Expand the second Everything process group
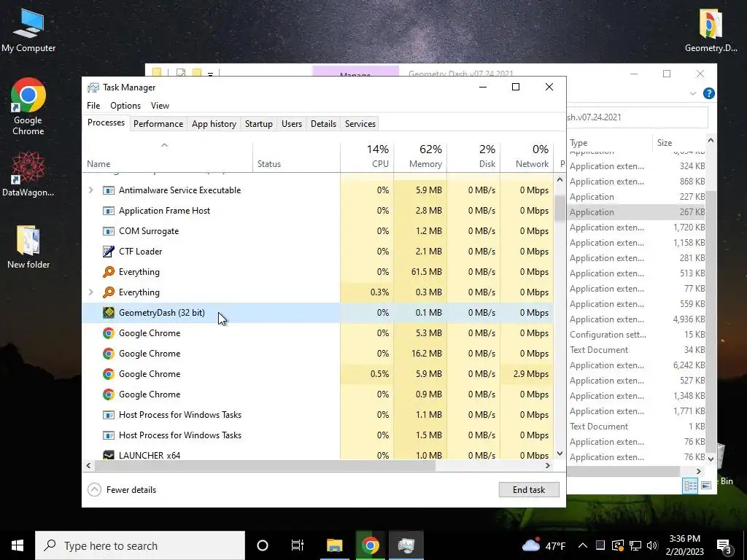The image size is (747, 560). 91,292
